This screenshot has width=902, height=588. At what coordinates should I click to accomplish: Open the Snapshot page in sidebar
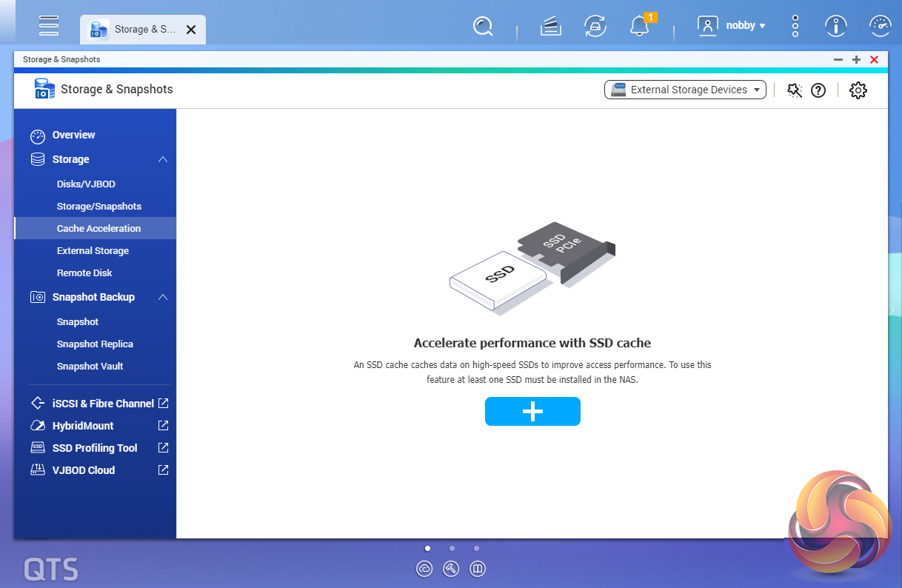point(78,321)
